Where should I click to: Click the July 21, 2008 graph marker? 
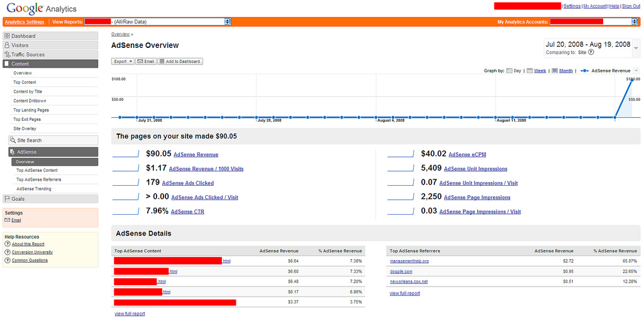pyautogui.click(x=136, y=118)
